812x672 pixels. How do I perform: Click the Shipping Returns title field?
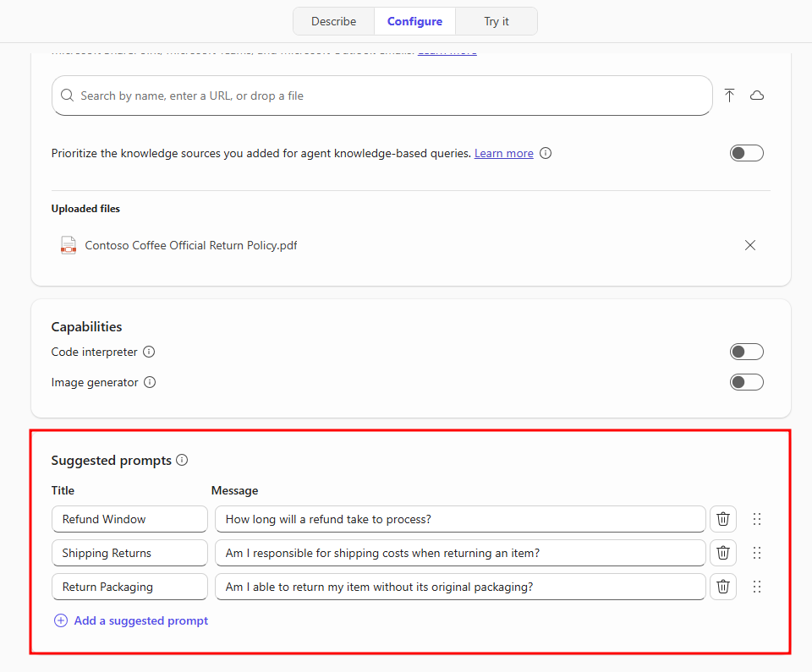[129, 553]
